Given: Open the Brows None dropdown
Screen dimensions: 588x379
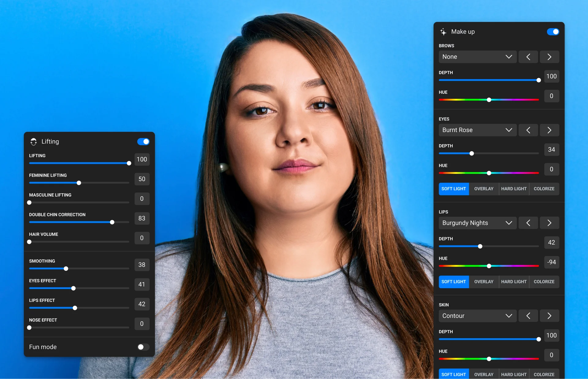Looking at the screenshot, I should [x=478, y=57].
